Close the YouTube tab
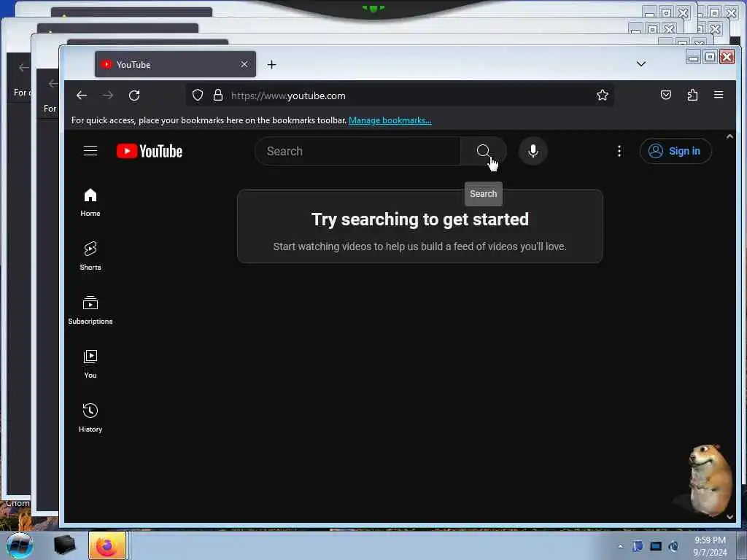Viewport: 747px width, 560px height. click(244, 64)
